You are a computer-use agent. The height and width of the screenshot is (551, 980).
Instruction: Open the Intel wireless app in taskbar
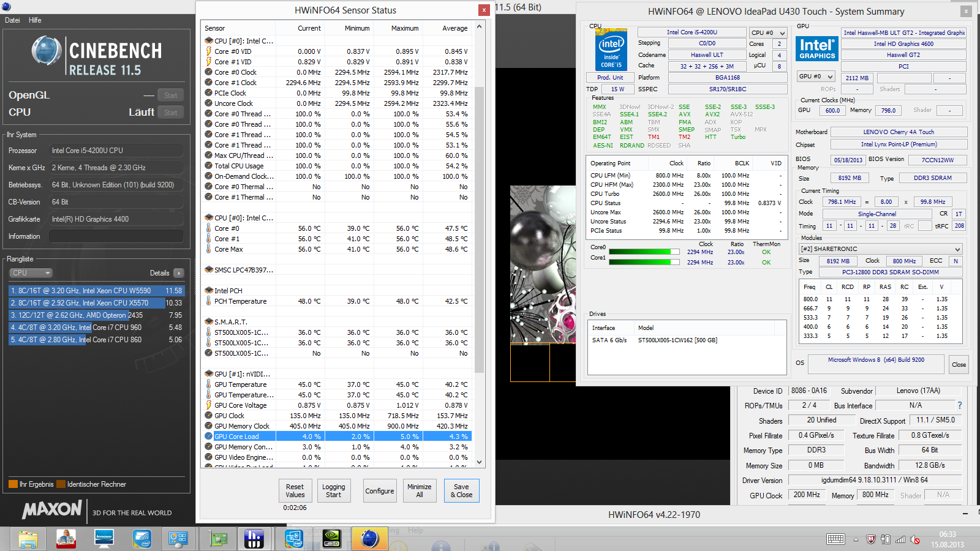(142, 539)
